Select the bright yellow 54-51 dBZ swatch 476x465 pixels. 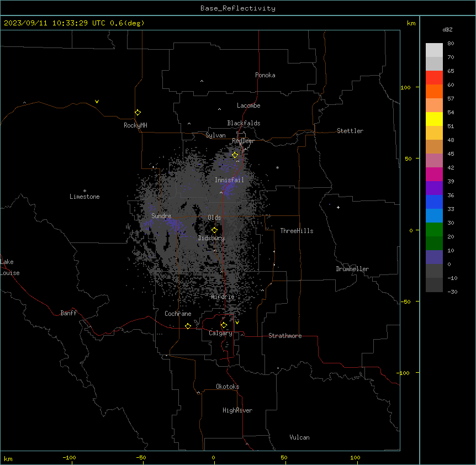[434, 119]
